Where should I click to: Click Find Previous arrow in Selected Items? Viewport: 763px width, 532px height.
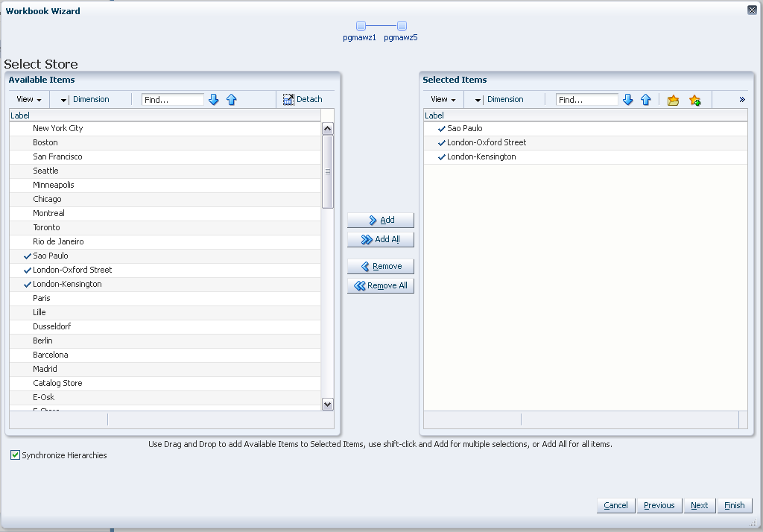(646, 100)
